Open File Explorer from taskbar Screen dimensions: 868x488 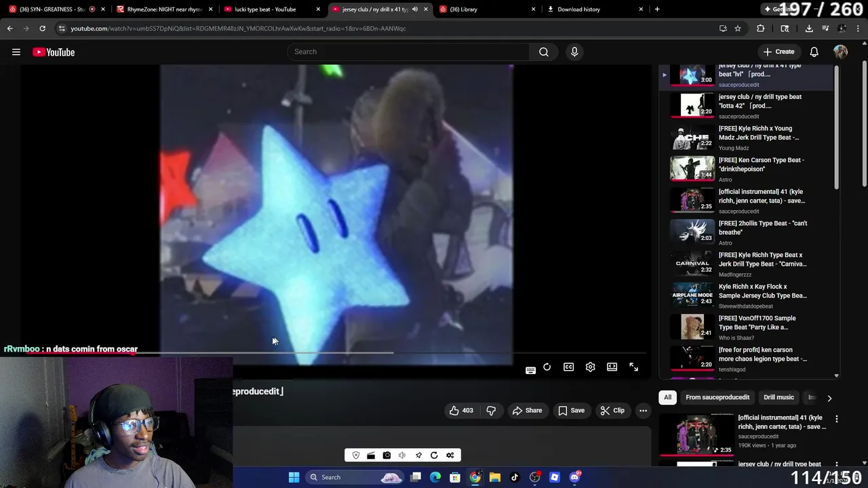tap(495, 477)
